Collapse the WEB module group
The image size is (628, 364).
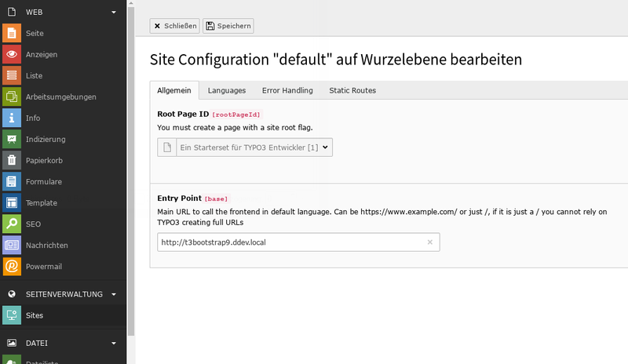114,13
